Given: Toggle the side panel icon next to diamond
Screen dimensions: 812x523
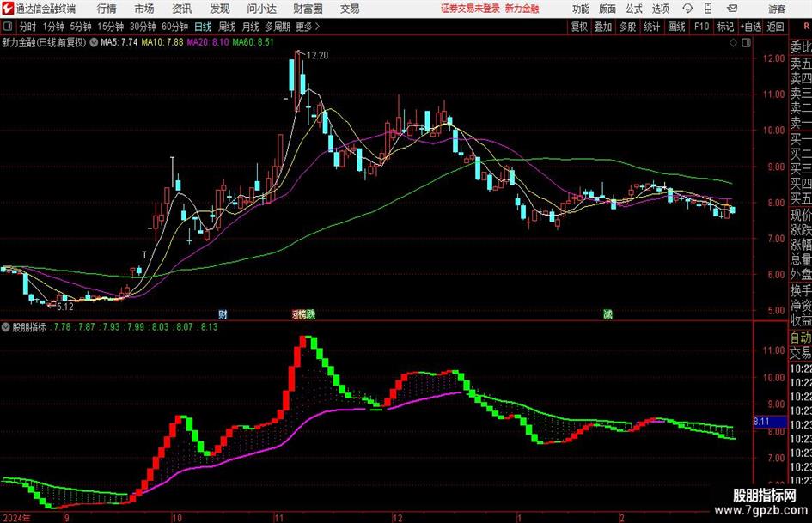Looking at the screenshot, I should pos(746,43).
